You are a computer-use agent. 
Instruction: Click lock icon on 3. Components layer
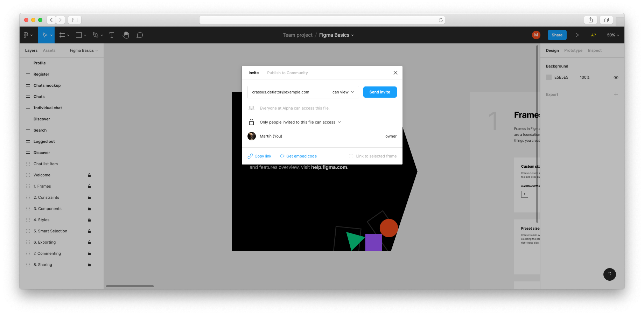tap(89, 209)
